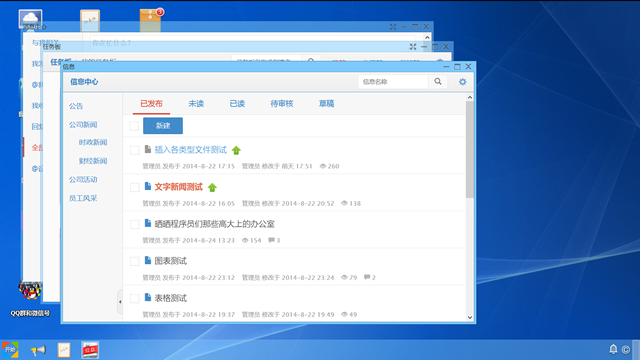Click the 信息名称 search field
This screenshot has height=360, width=640.
(393, 82)
